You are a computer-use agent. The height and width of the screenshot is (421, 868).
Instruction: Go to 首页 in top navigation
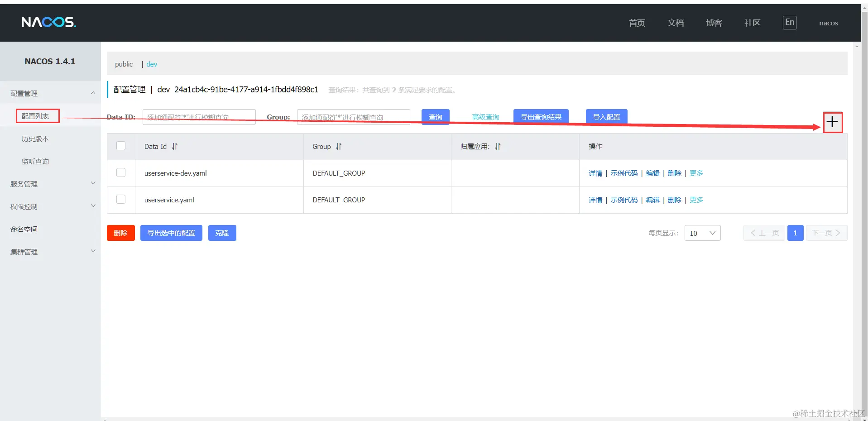(637, 23)
